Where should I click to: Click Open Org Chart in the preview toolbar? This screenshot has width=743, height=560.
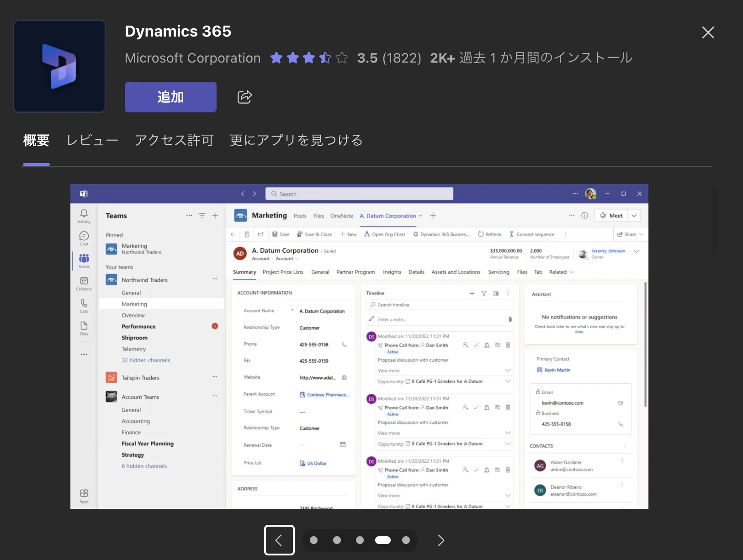coord(385,234)
